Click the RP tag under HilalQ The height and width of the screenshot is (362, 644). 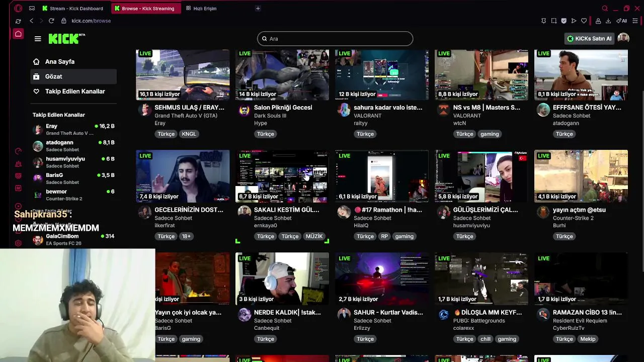coord(384,236)
